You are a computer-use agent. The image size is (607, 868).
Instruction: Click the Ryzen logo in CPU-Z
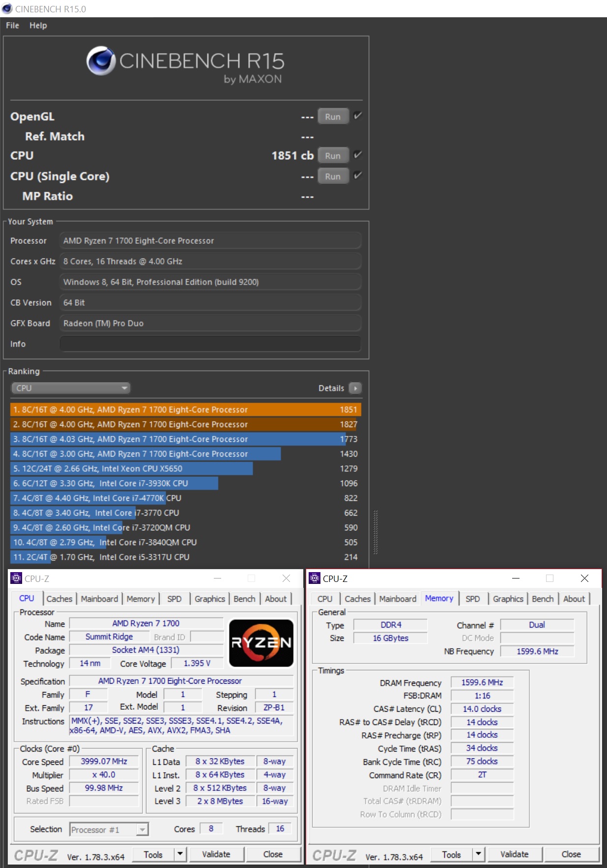pos(261,643)
